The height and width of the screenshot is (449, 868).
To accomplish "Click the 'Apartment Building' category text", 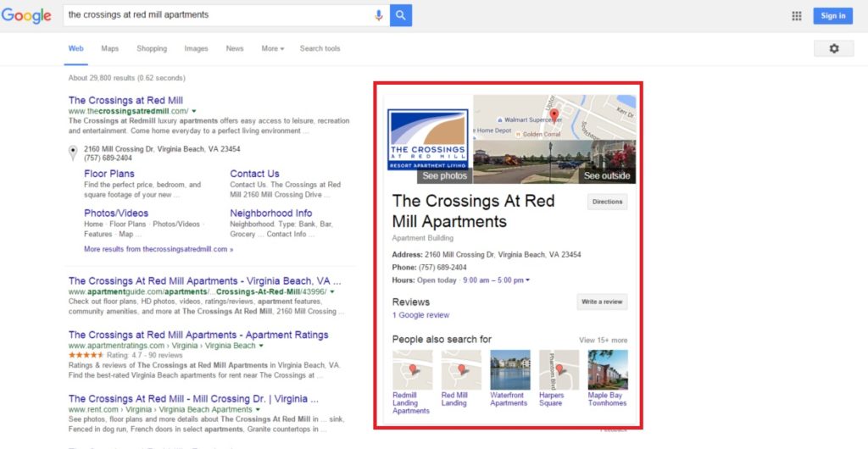I will point(422,238).
